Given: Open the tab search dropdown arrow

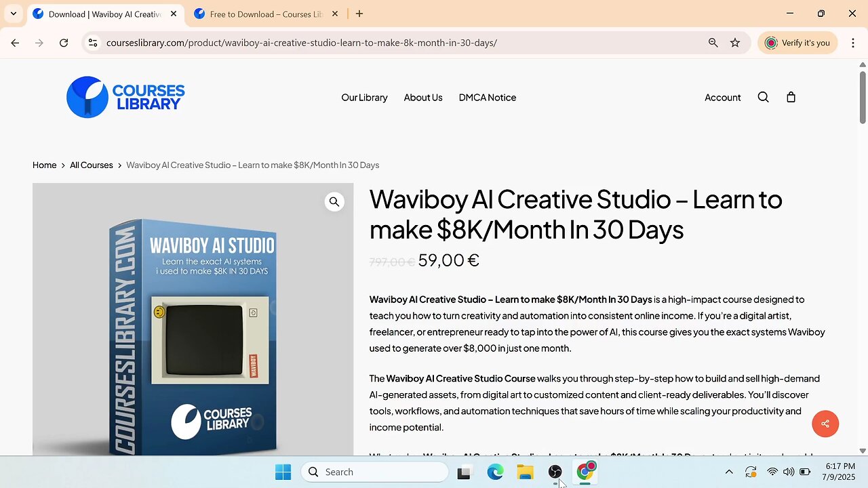Looking at the screenshot, I should pos(13,14).
